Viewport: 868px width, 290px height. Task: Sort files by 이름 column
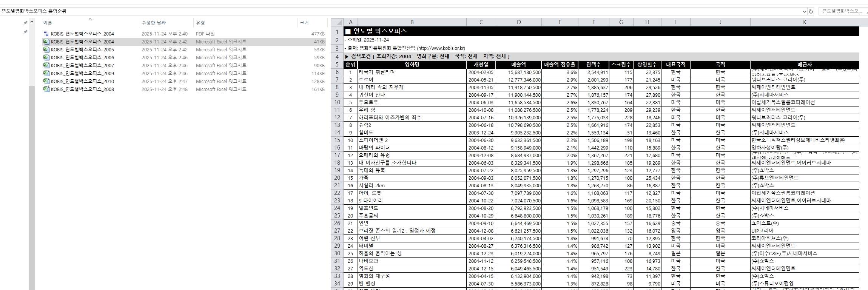point(48,23)
